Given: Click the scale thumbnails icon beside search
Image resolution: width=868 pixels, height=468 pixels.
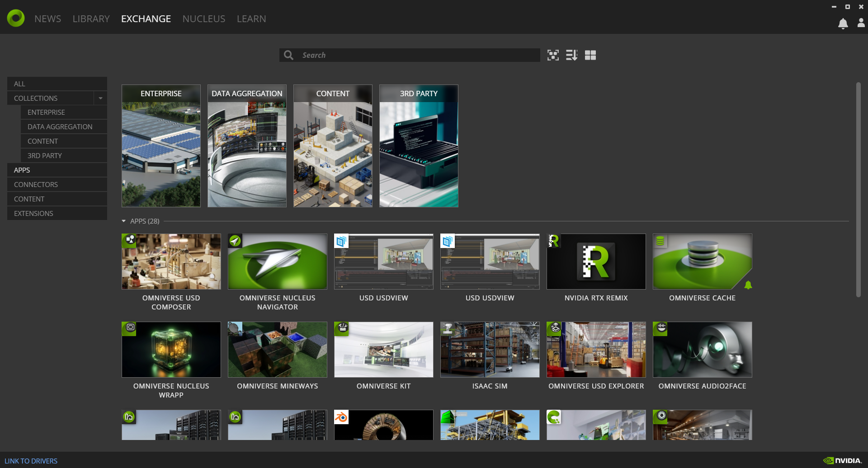Looking at the screenshot, I should tap(553, 55).
